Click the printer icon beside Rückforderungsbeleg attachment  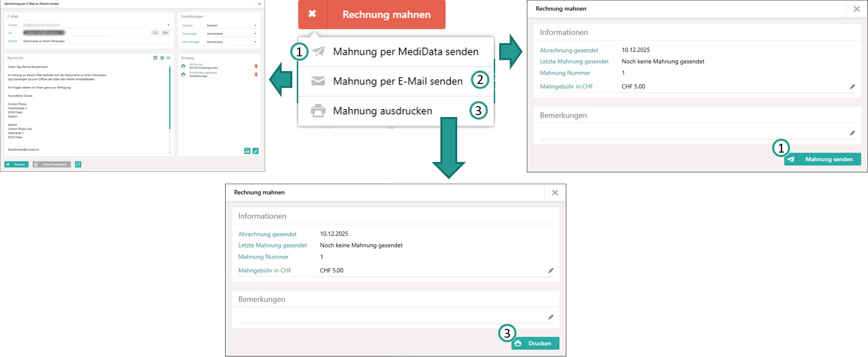pos(183,75)
